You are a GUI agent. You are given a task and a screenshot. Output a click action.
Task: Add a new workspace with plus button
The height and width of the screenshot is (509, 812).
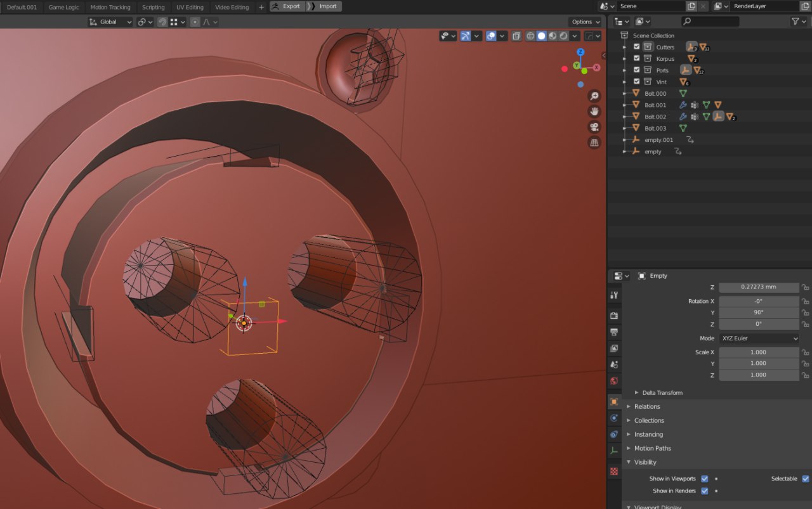[x=261, y=7]
